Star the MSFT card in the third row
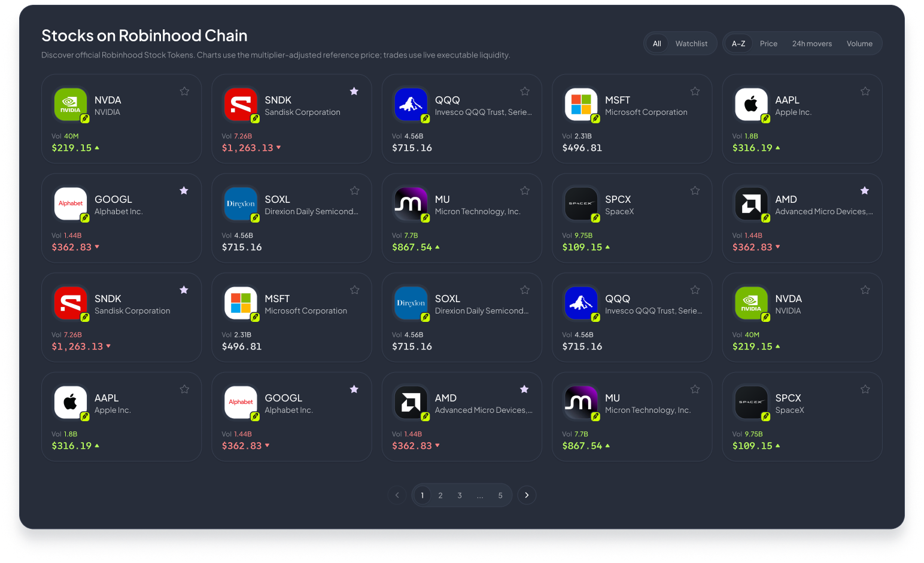The width and height of the screenshot is (924, 563). 354,290
